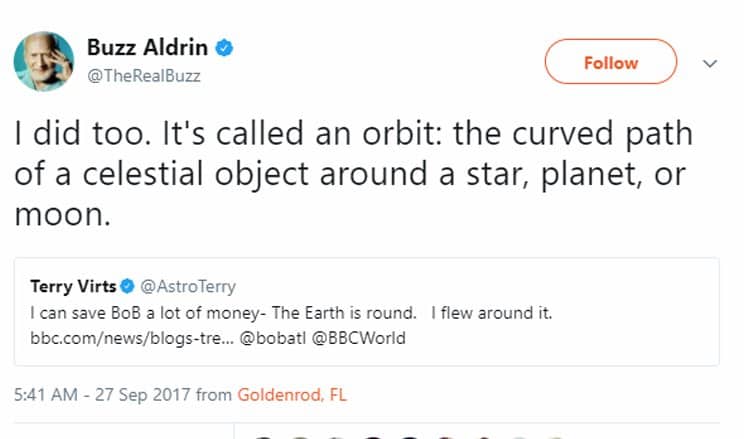Click the 5:41 AM timestamp
The image size is (744, 439).
[x=49, y=394]
